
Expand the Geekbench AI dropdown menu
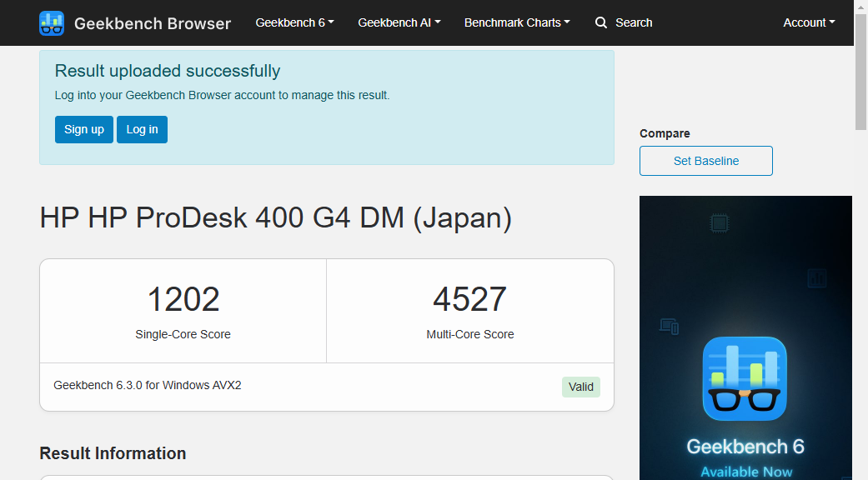[x=399, y=22]
